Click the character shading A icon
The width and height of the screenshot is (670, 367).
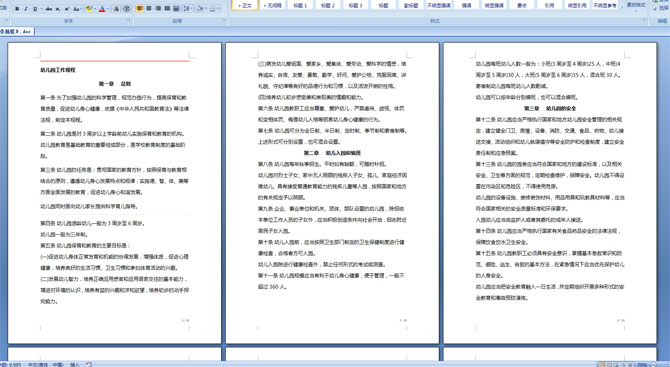coord(116,9)
